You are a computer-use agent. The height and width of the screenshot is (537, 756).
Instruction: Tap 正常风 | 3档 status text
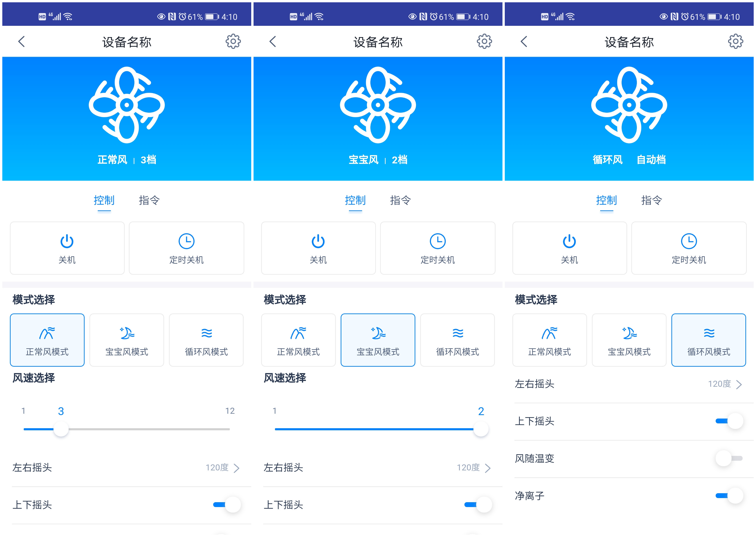[127, 160]
